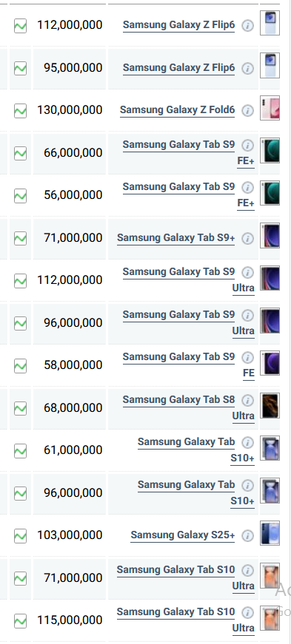Image resolution: width=291 pixels, height=644 pixels.
Task: Click the Galaxy Z Fold6 pink thumbnail
Action: pos(270,108)
